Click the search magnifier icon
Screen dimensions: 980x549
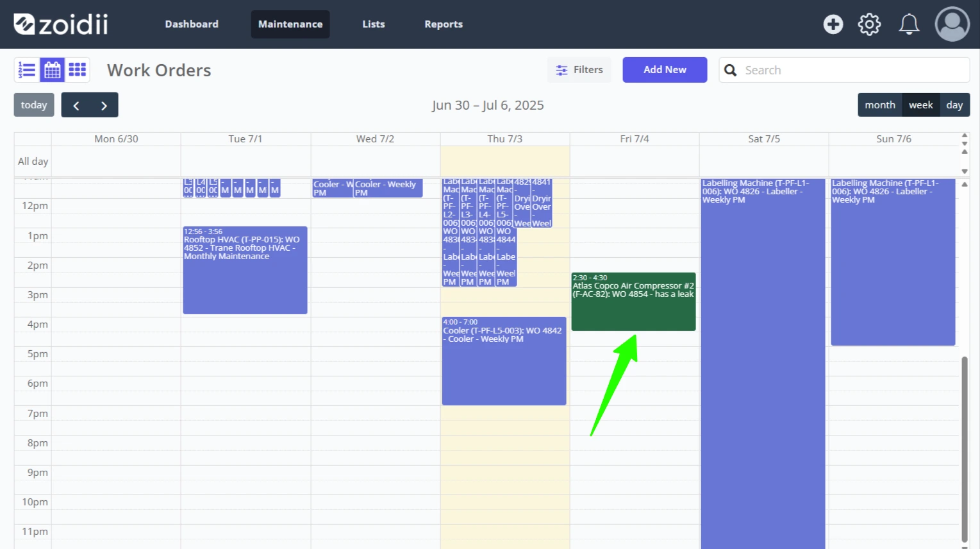tap(731, 70)
